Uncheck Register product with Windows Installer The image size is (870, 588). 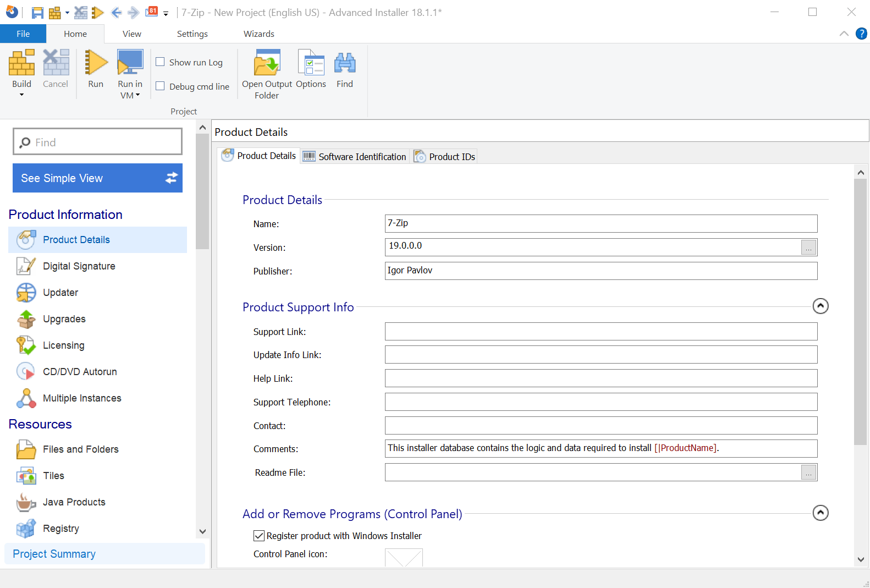coord(259,536)
